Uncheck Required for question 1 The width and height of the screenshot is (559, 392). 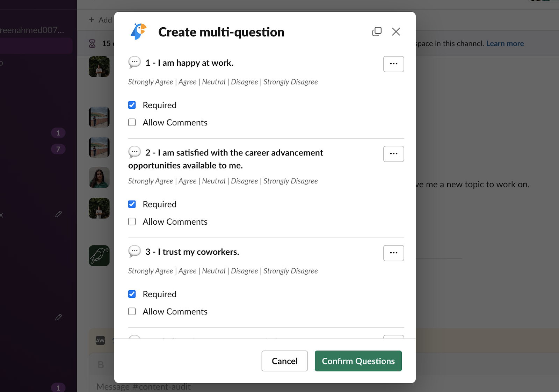(x=132, y=105)
